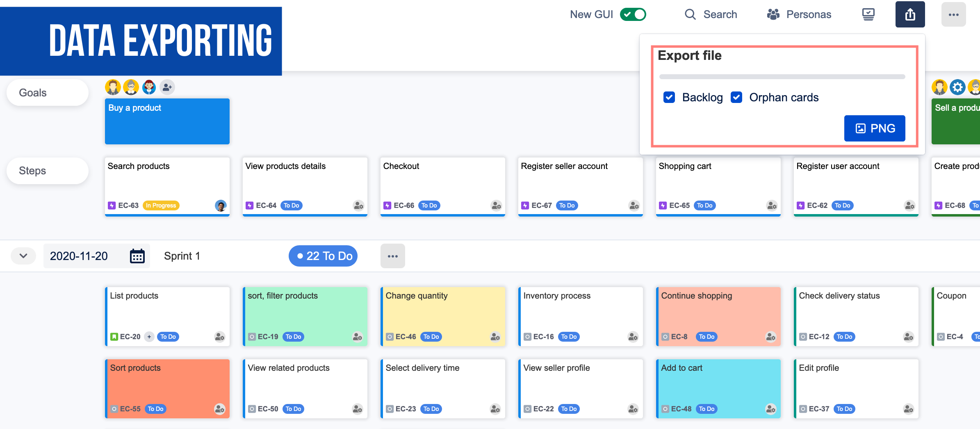Open the calendar date picker icon
The height and width of the screenshot is (429, 980).
(x=137, y=256)
